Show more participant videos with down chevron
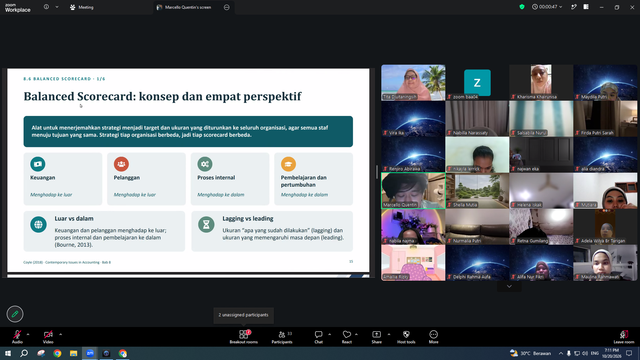This screenshot has width=640, height=360. tap(509, 287)
